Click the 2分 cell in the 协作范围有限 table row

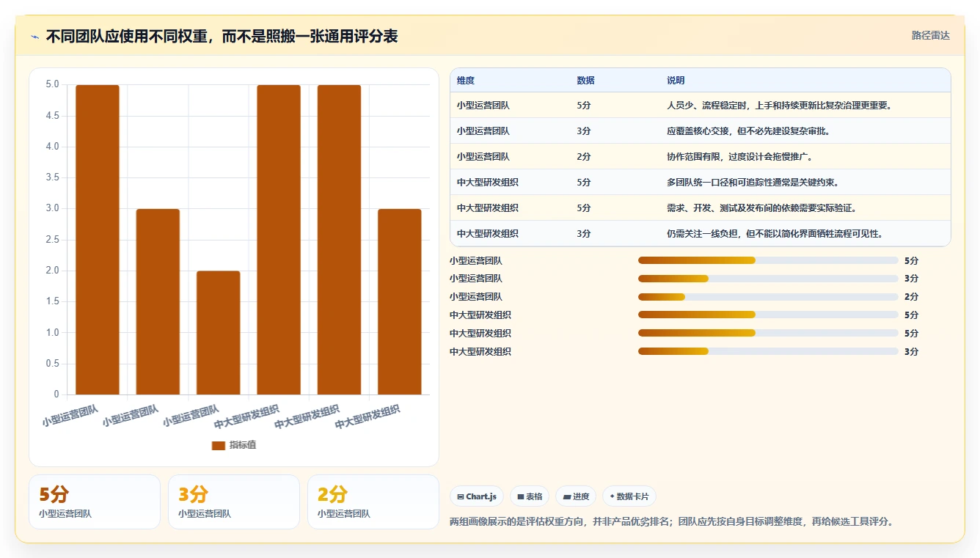(584, 157)
